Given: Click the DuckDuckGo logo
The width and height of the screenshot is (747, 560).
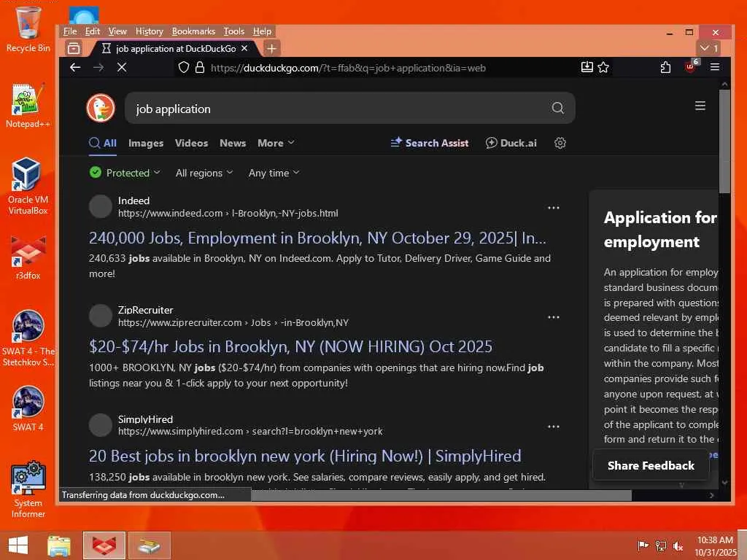Looking at the screenshot, I should 101,108.
